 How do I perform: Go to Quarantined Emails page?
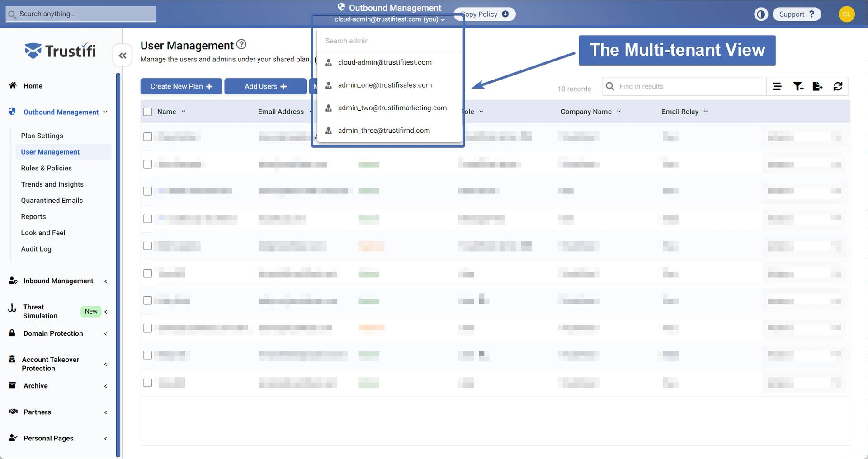tap(52, 201)
